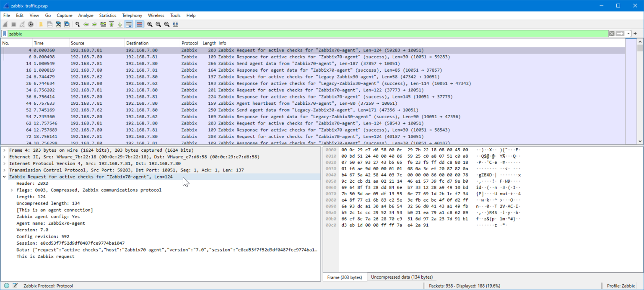Click the find packet magnifier icon
Viewport: 644px width, 290px height.
[78, 24]
